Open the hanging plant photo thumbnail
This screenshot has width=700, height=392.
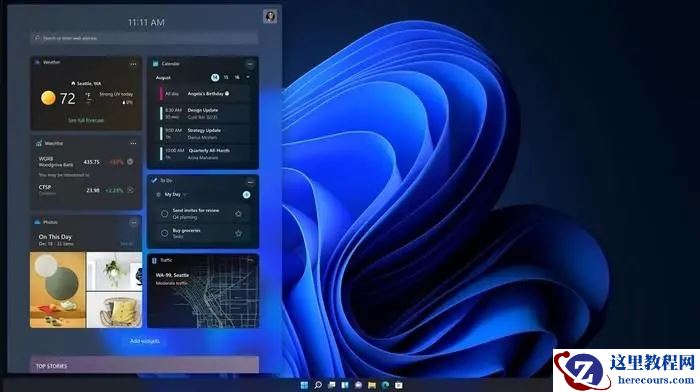tap(114, 271)
